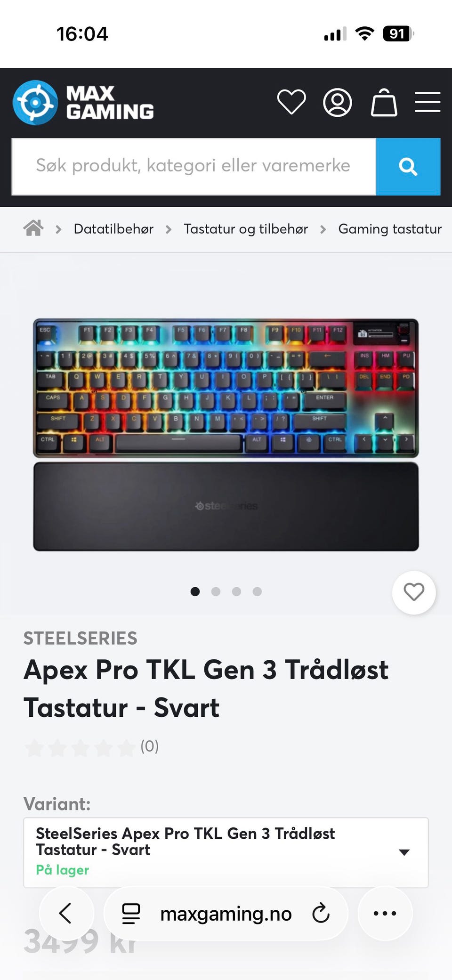Open the page tabs reader icon
Viewport: 452px width, 980px height.
pos(131,913)
